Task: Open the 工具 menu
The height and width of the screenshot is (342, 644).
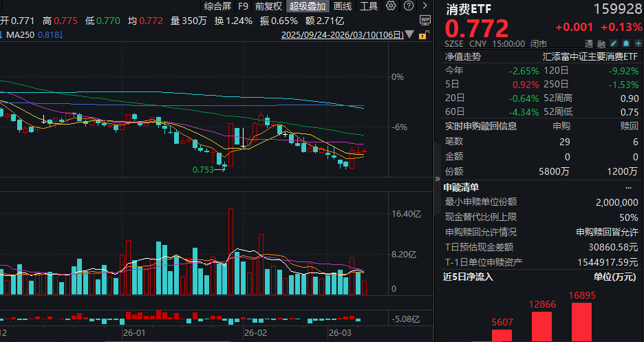Action: pyautogui.click(x=369, y=6)
